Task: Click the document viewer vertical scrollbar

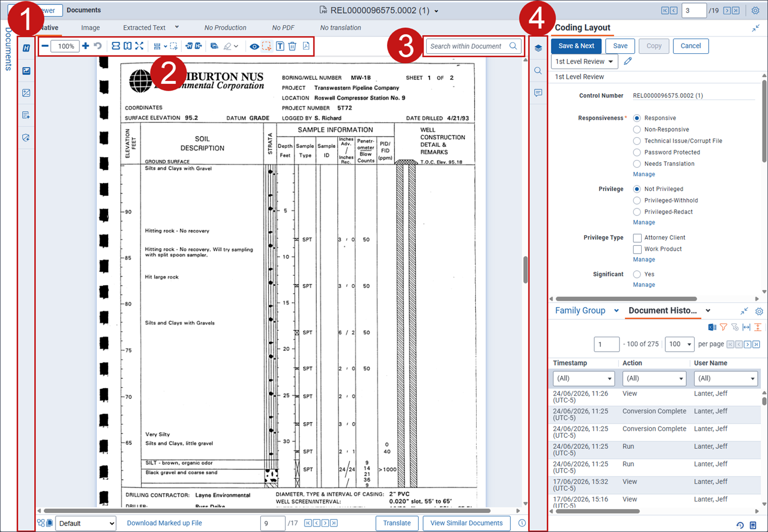Action: pos(525,270)
